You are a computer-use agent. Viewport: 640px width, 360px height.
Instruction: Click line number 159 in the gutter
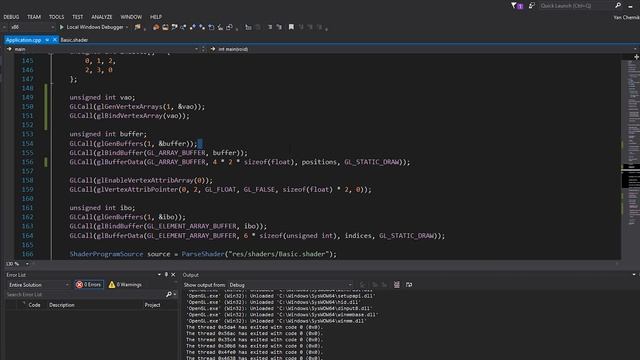(27, 189)
